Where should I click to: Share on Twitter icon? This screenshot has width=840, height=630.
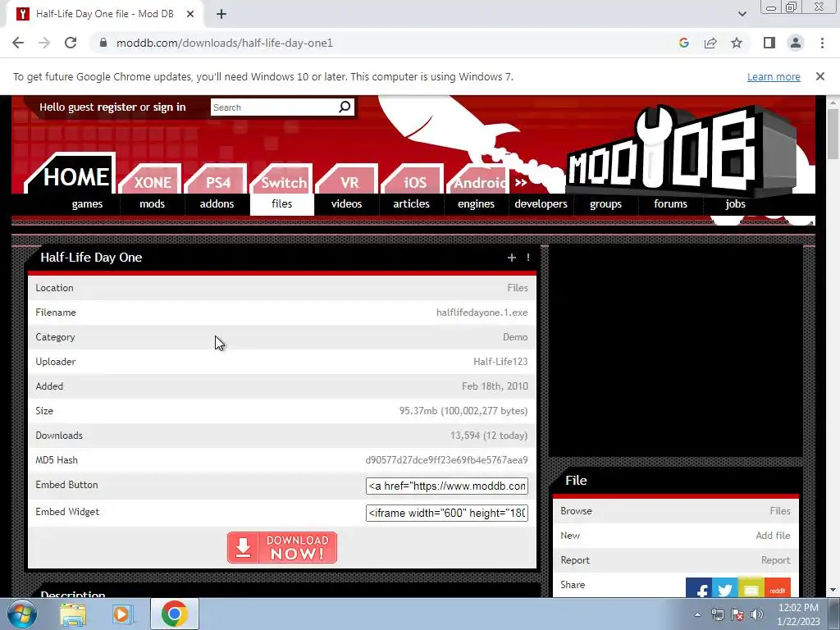(725, 588)
